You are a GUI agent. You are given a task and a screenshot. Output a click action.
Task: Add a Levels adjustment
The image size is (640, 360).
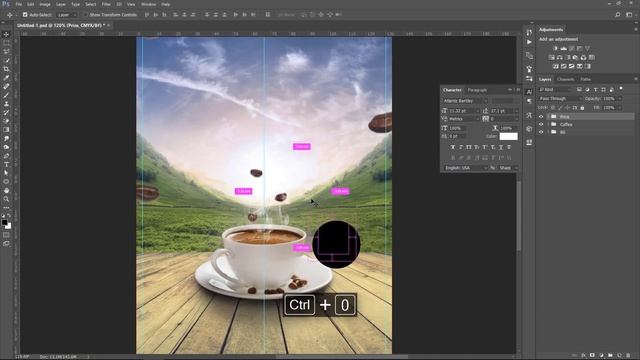tap(563, 48)
